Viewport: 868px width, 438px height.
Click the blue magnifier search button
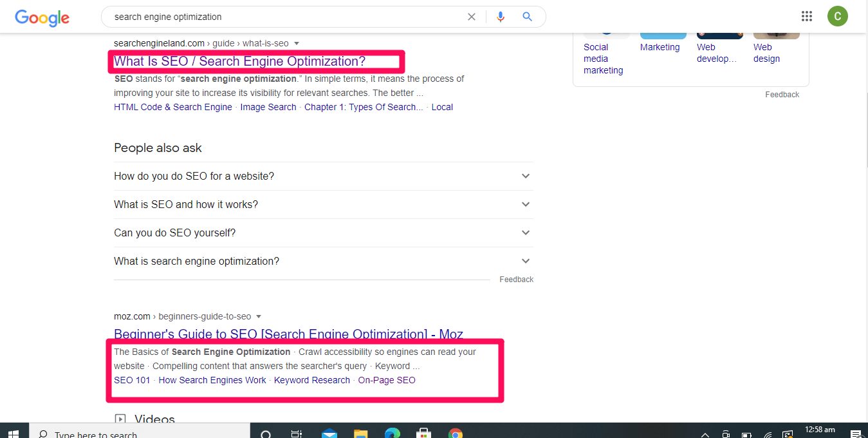point(528,17)
